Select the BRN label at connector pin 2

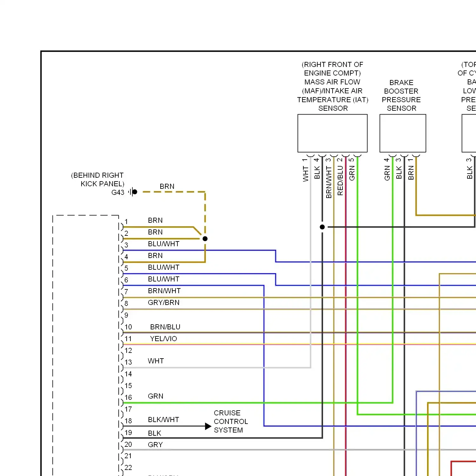point(155,232)
